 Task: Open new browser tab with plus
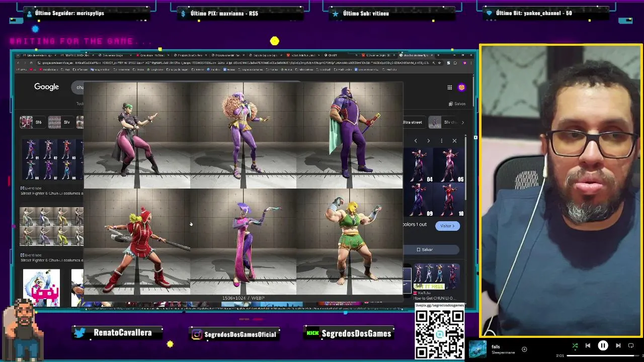(x=438, y=55)
